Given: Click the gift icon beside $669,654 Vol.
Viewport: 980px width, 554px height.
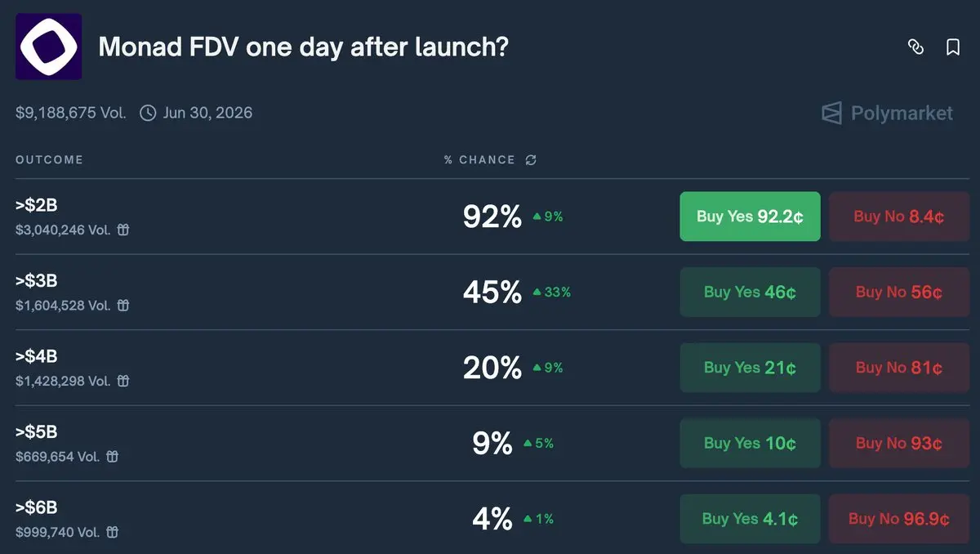Looking at the screenshot, I should coord(113,457).
